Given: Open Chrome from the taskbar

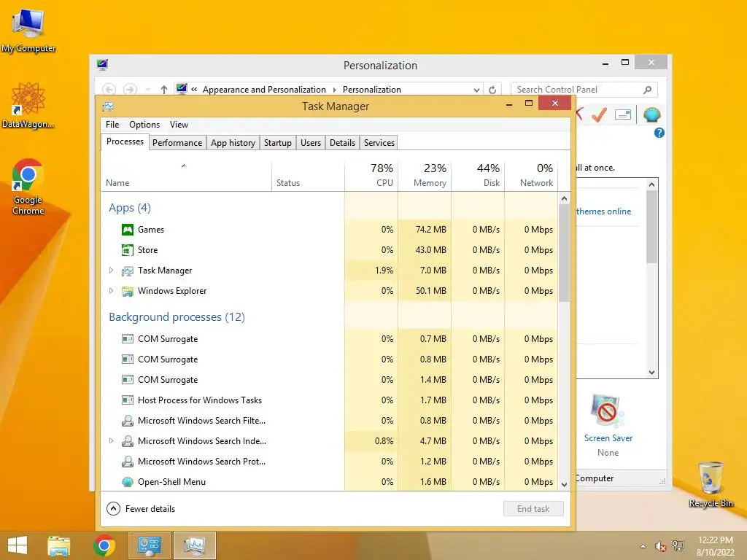Looking at the screenshot, I should [104, 545].
